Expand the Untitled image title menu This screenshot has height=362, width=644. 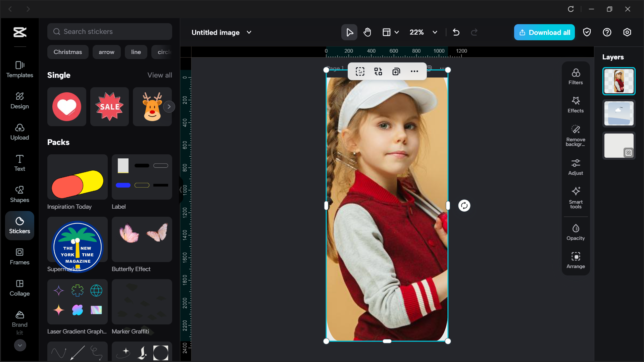tap(249, 32)
